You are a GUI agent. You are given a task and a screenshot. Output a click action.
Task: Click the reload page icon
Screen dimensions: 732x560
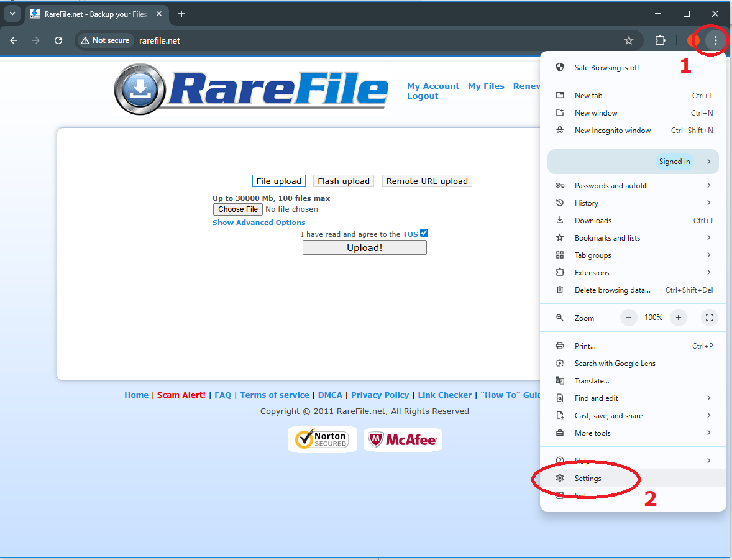(58, 40)
